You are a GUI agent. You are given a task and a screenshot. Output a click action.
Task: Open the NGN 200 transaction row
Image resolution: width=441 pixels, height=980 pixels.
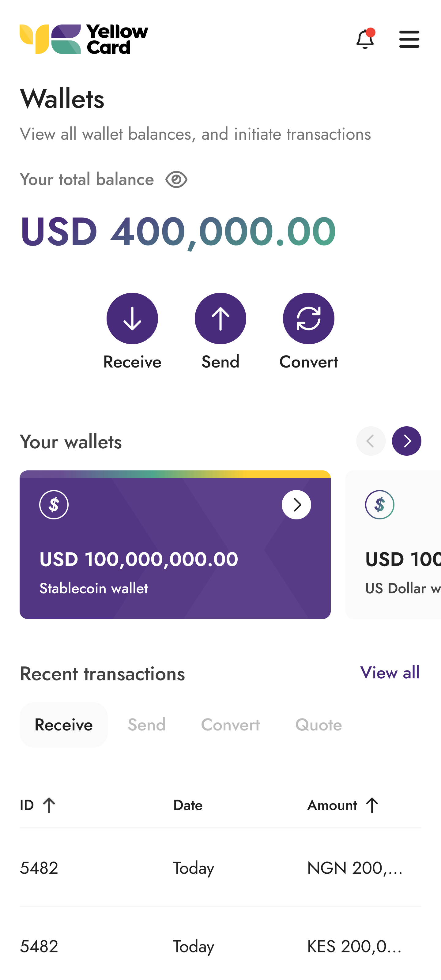point(220,868)
